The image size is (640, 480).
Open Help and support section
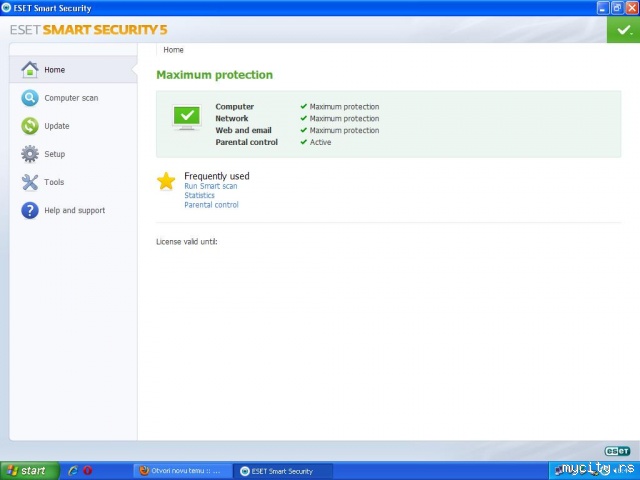(x=75, y=210)
